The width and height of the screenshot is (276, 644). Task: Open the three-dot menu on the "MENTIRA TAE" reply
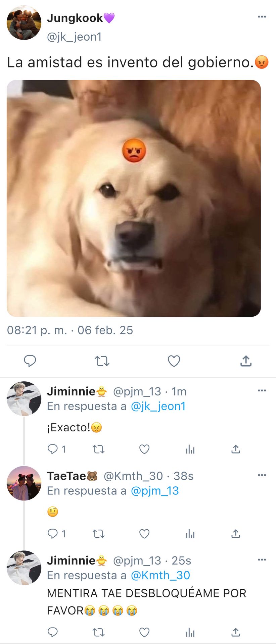(262, 559)
